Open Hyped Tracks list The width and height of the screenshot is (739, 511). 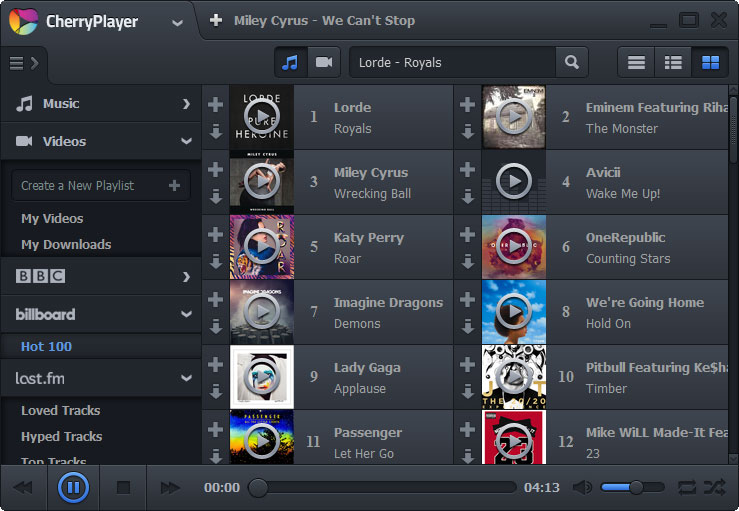[61, 437]
